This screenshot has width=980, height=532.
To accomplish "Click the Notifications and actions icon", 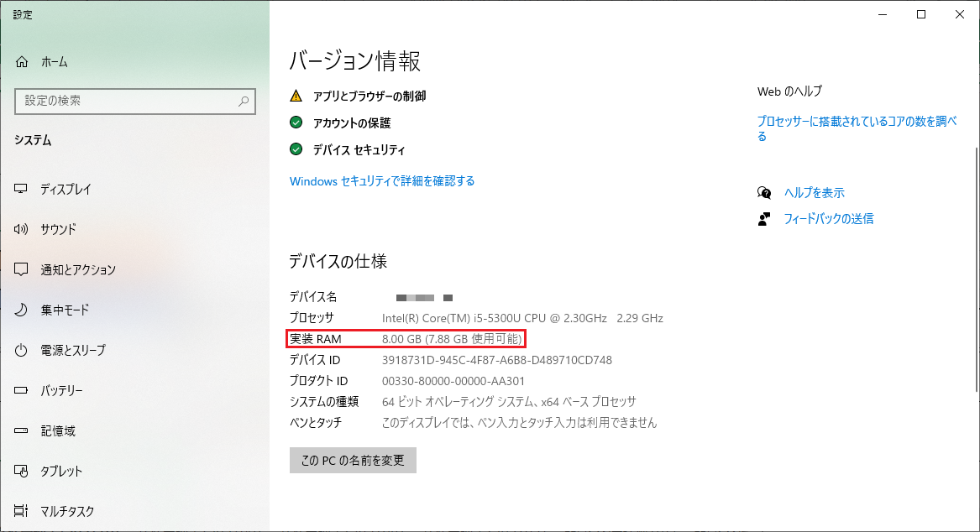I will click(x=22, y=270).
